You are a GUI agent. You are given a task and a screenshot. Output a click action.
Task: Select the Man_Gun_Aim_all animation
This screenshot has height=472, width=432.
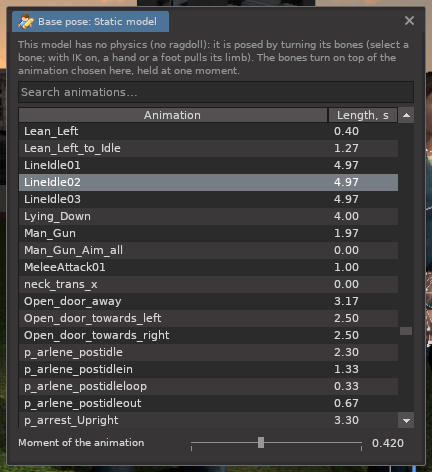point(208,250)
